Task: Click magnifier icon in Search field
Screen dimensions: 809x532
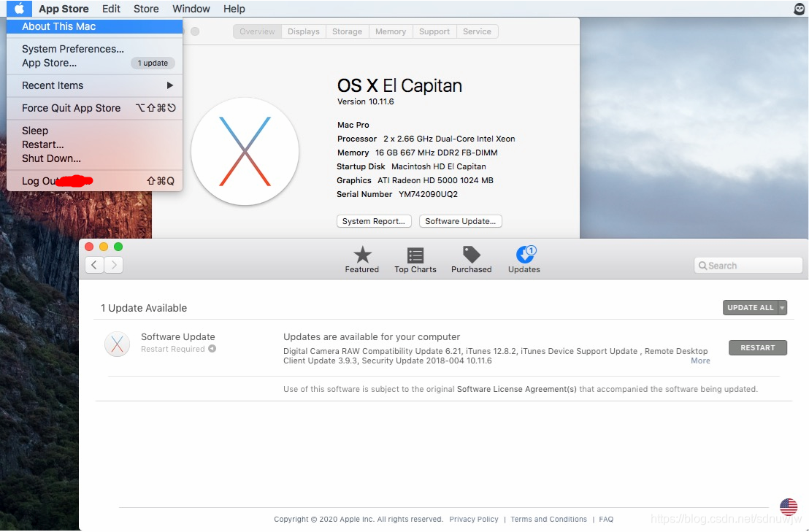Action: [702, 266]
